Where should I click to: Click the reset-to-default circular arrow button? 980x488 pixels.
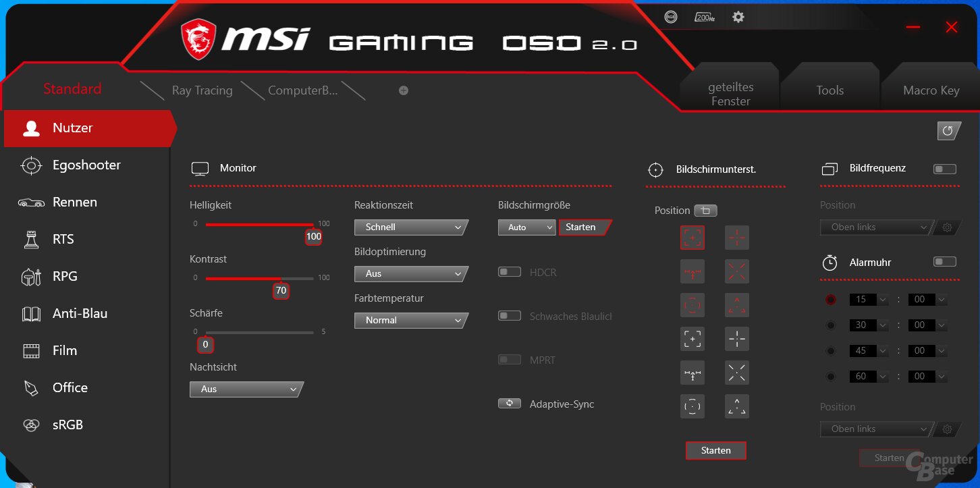[949, 131]
